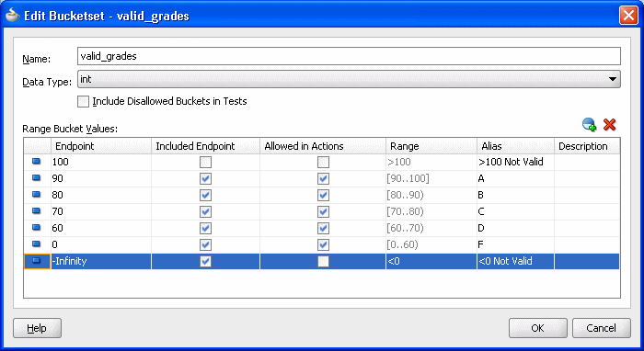Click the Description column header
This screenshot has height=351, width=644.
pos(587,146)
